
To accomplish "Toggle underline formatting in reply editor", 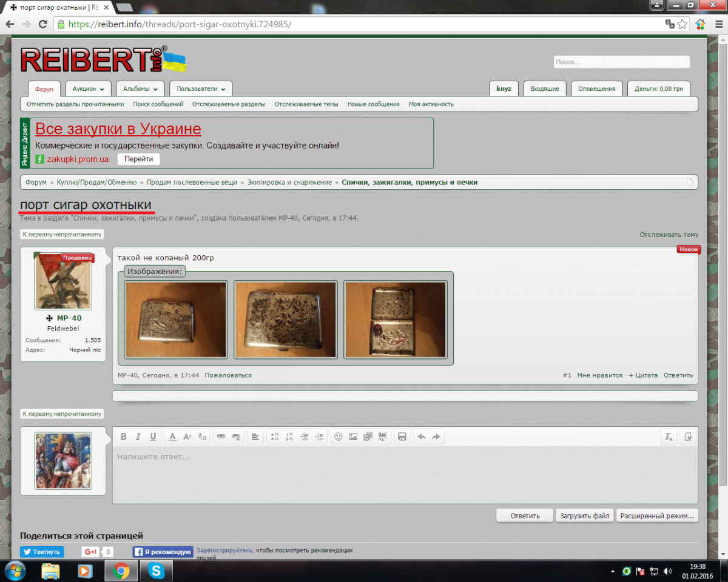I will click(x=153, y=436).
